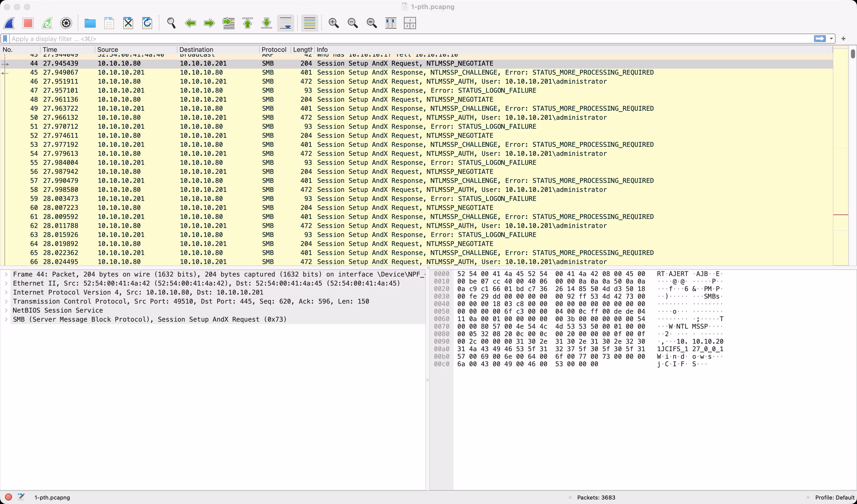Select packet 54 at time 27.979613
857x504 pixels.
pyautogui.click(x=416, y=154)
